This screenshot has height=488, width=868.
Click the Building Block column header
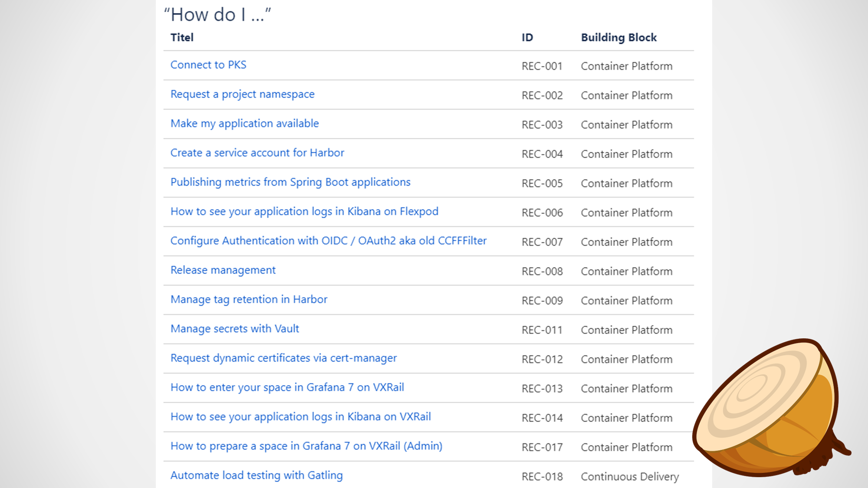pos(618,38)
